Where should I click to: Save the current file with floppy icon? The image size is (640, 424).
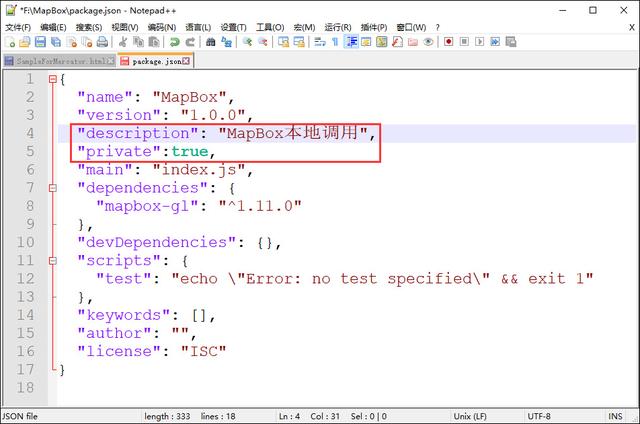point(40,42)
